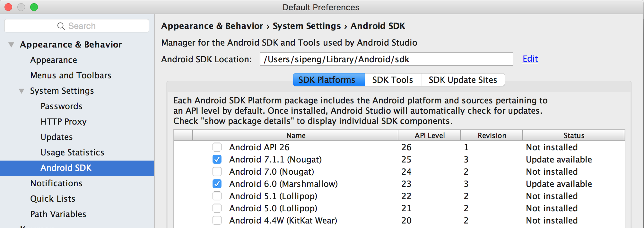Select System Settings in the sidebar
The height and width of the screenshot is (228, 644).
click(62, 91)
